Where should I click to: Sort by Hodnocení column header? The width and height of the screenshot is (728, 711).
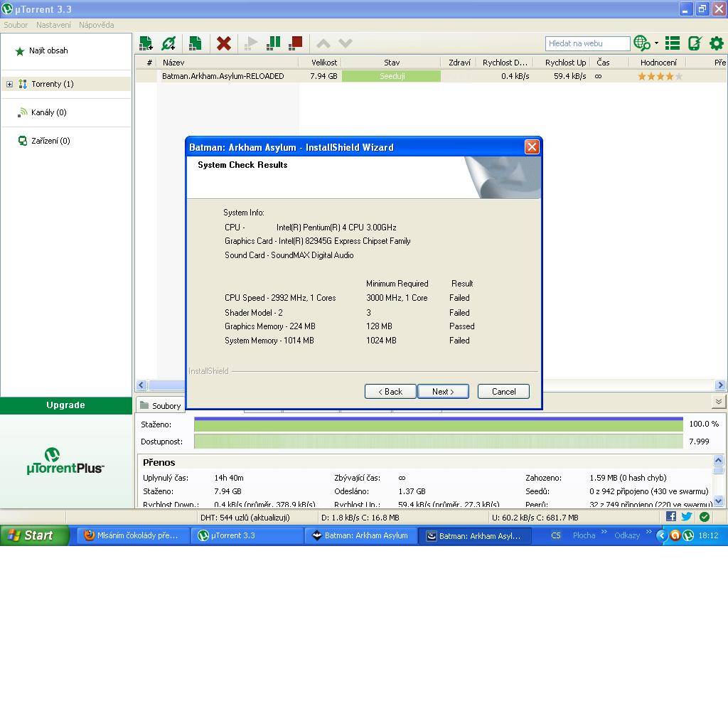(658, 63)
